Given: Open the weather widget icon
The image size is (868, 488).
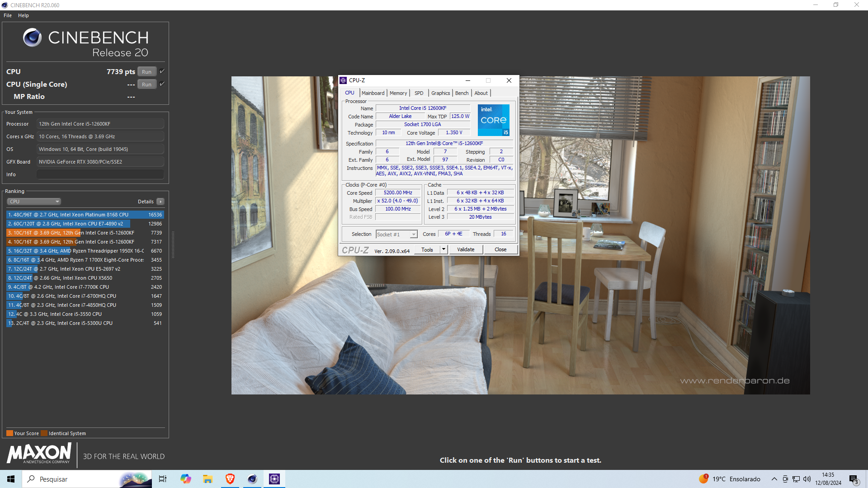Looking at the screenshot, I should pos(703,479).
